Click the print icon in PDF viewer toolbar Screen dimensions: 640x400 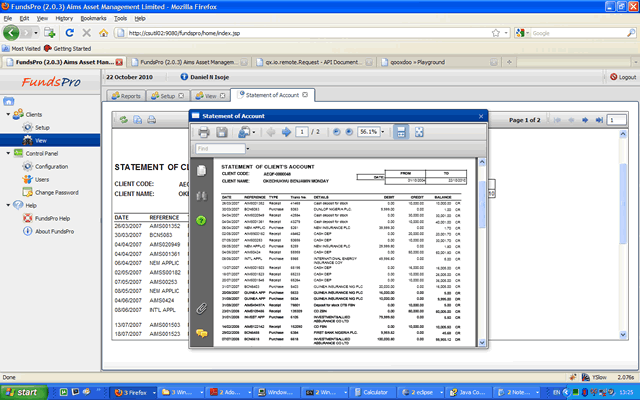click(202, 131)
